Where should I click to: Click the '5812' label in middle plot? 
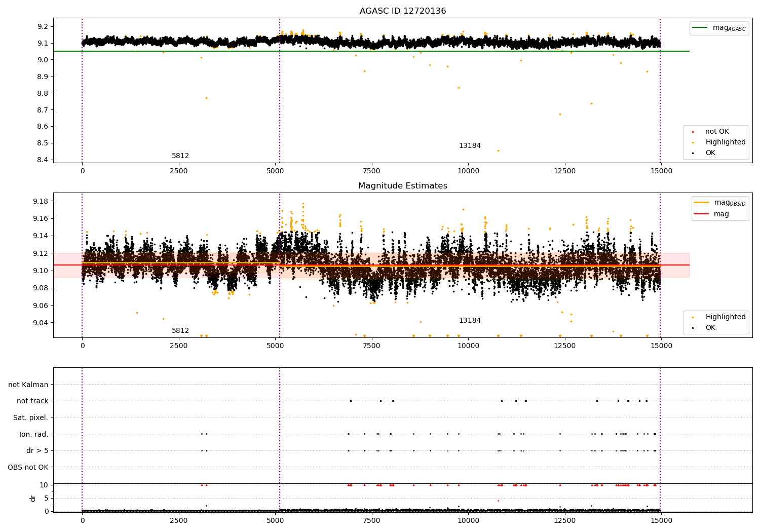[x=180, y=331]
